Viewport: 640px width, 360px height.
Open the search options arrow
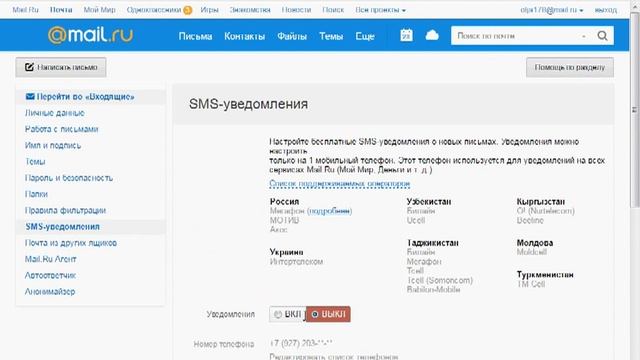coord(584,36)
